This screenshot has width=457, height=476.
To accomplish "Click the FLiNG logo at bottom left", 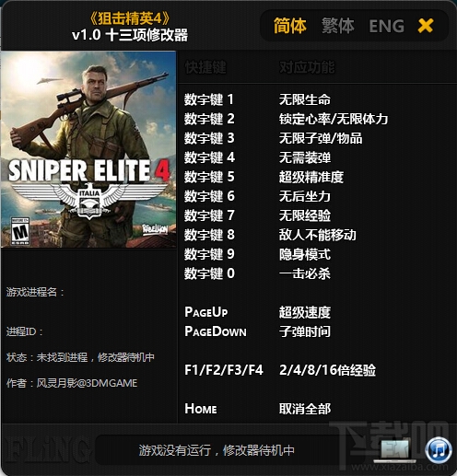I will [46, 450].
